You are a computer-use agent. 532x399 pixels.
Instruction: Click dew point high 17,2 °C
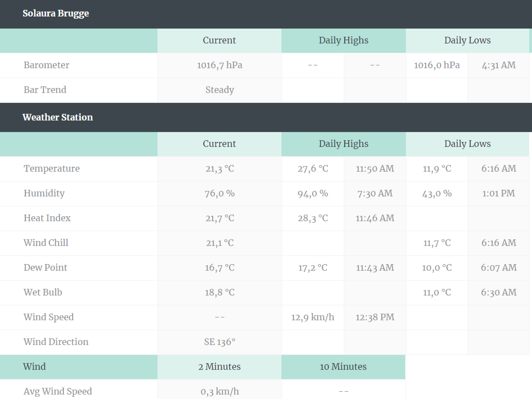313,267
